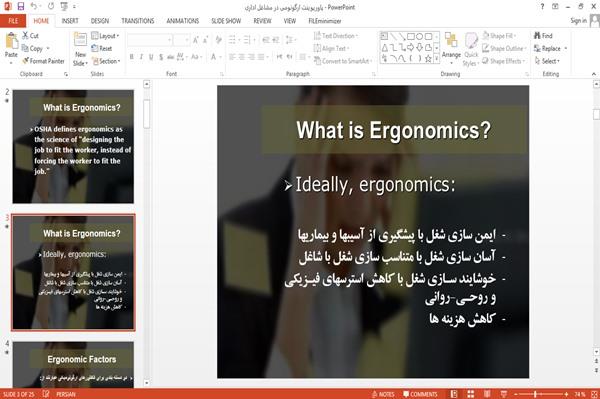The image size is (600, 399).
Task: Expand the Copy dropdown arrow
Action: [48, 49]
